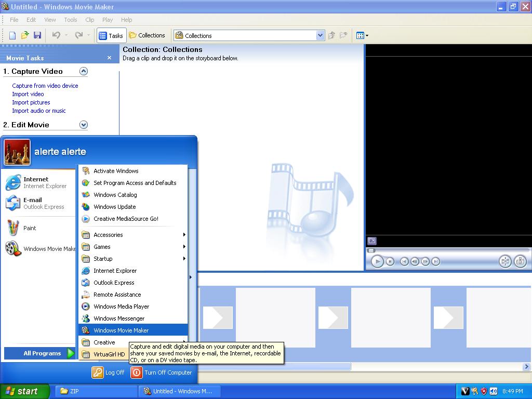Open Paint from Start menu
The image size is (532, 399).
tap(39, 228)
